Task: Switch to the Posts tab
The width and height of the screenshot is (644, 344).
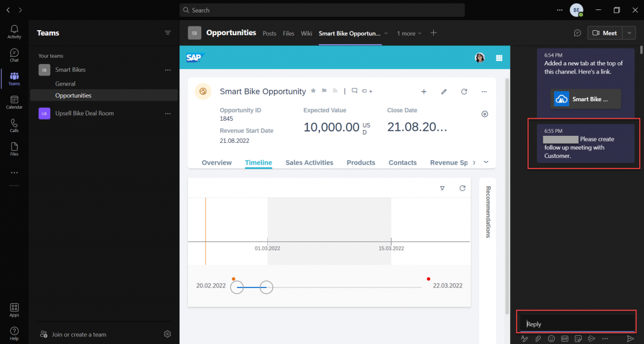Action: point(269,33)
